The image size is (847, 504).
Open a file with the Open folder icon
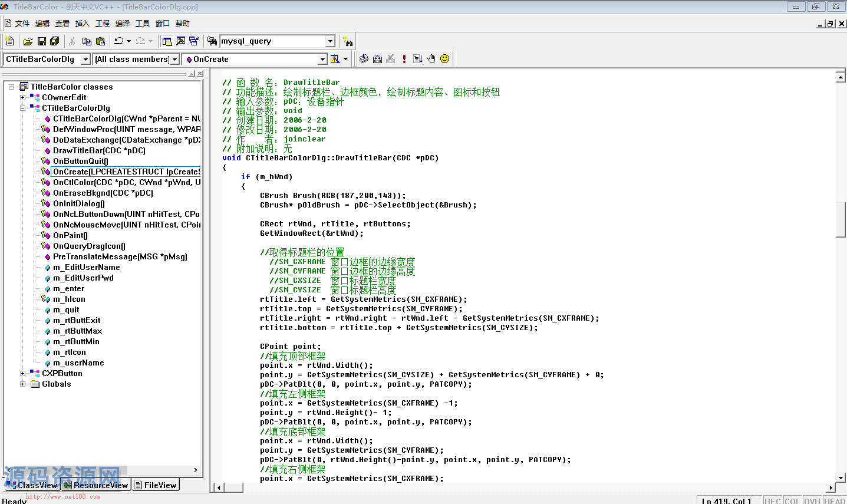pos(28,41)
